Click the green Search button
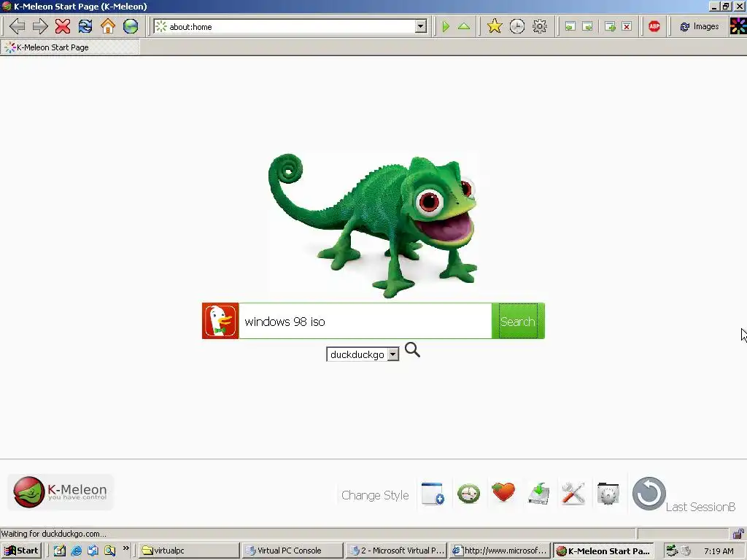This screenshot has width=747, height=560. coord(518,321)
